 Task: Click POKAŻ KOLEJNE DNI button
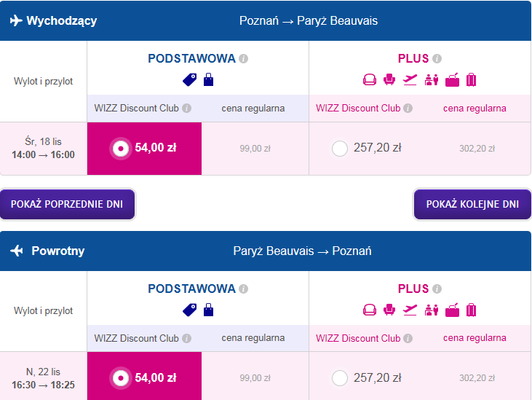tap(472, 204)
